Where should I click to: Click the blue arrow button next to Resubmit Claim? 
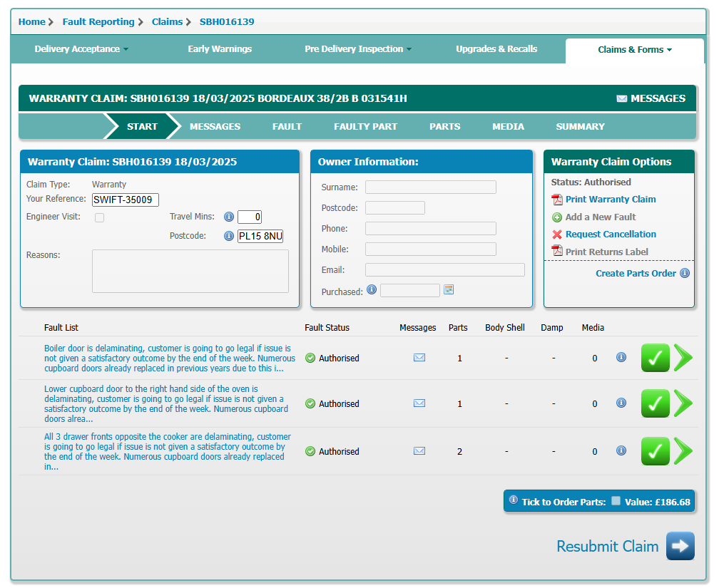[680, 546]
